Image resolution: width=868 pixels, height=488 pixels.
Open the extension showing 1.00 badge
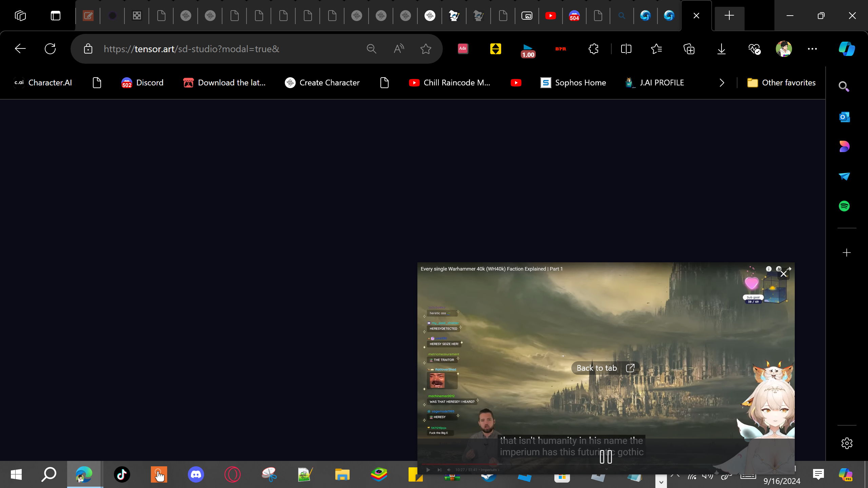[528, 50]
